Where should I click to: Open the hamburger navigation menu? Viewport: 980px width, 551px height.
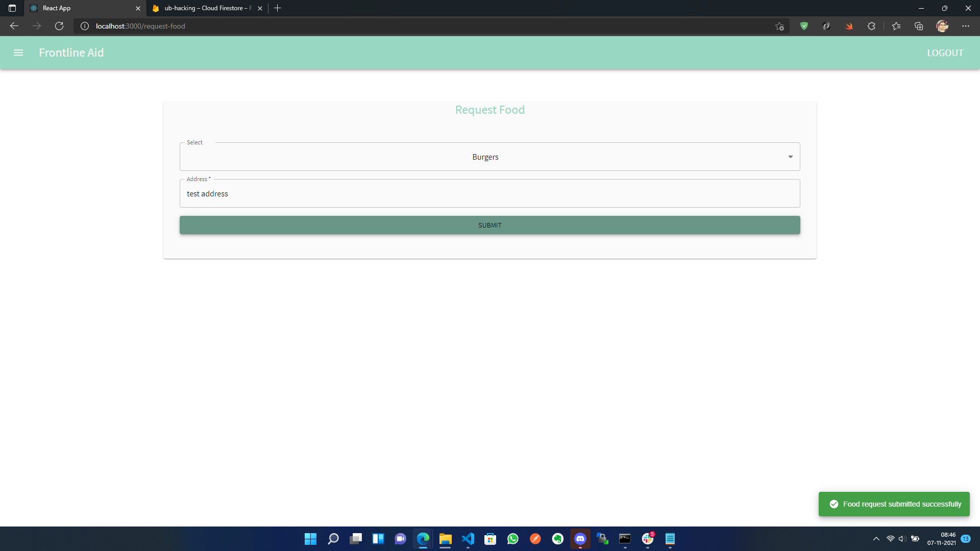pos(18,53)
